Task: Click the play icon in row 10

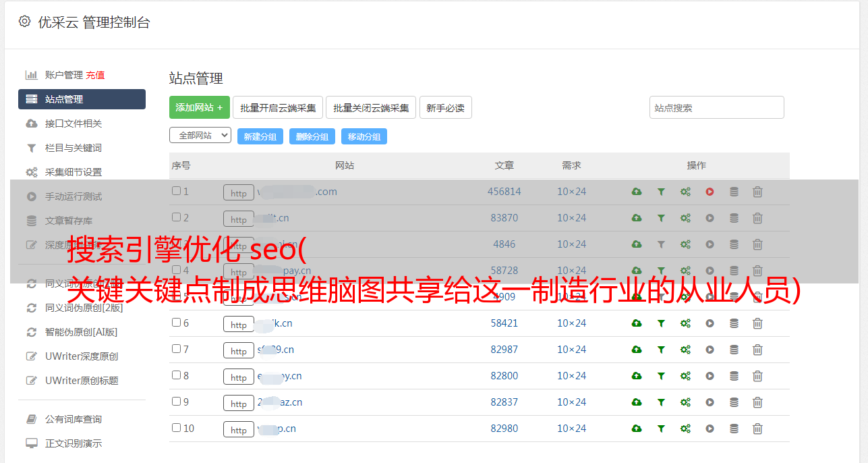Action: (x=710, y=429)
